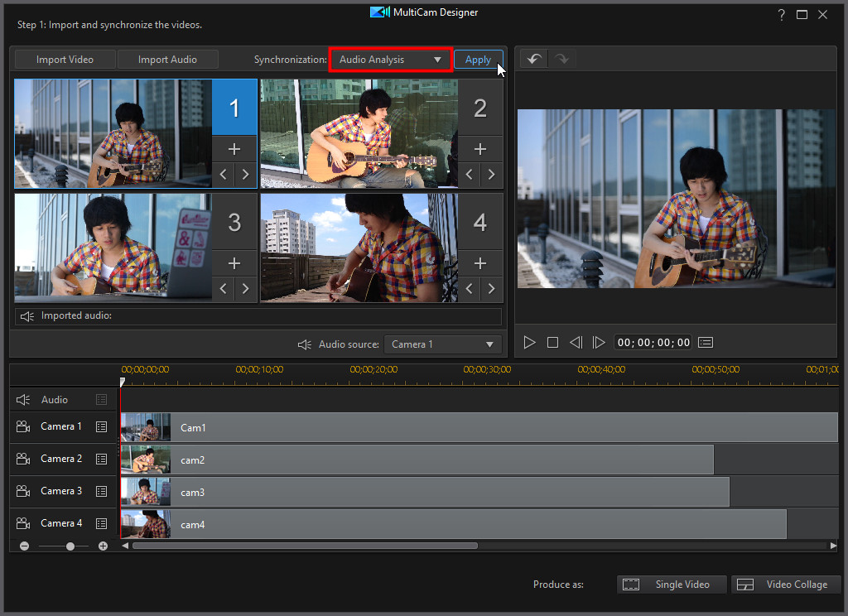This screenshot has width=848, height=616.
Task: Open the Audio source Camera 1 dropdown
Action: 442,344
